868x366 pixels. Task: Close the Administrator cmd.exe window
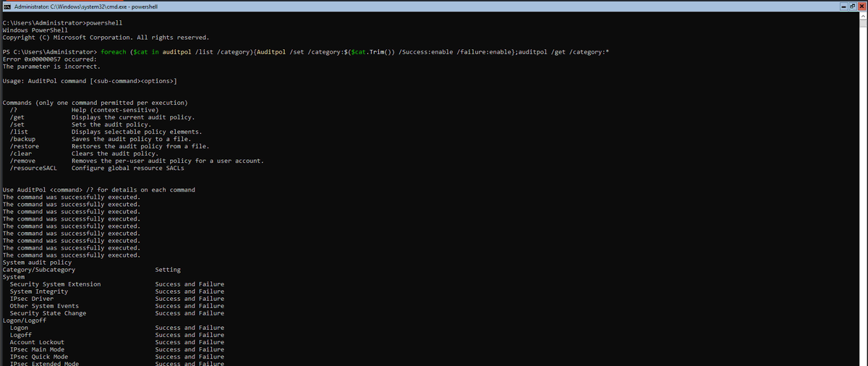click(861, 6)
